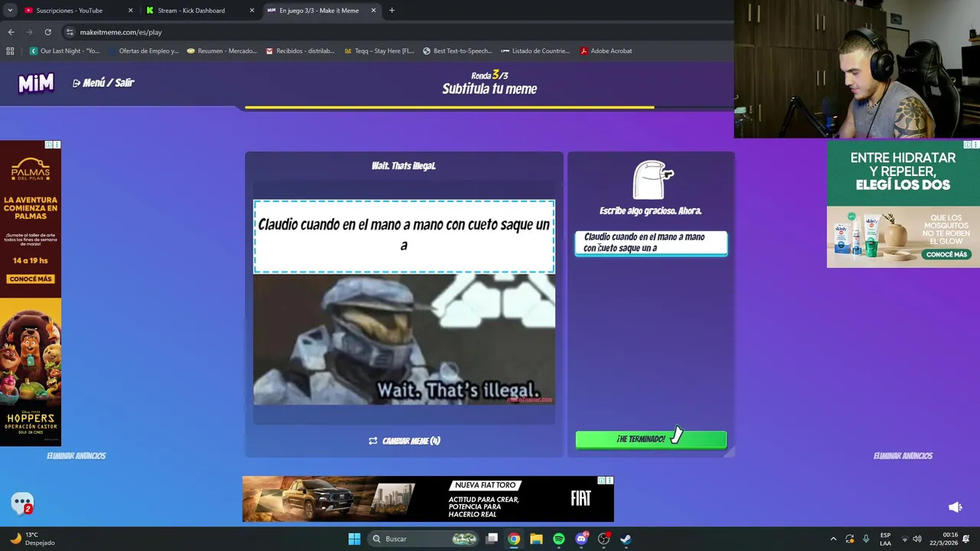This screenshot has width=980, height=551.
Task: Show hidden system tray icons
Action: [x=833, y=539]
